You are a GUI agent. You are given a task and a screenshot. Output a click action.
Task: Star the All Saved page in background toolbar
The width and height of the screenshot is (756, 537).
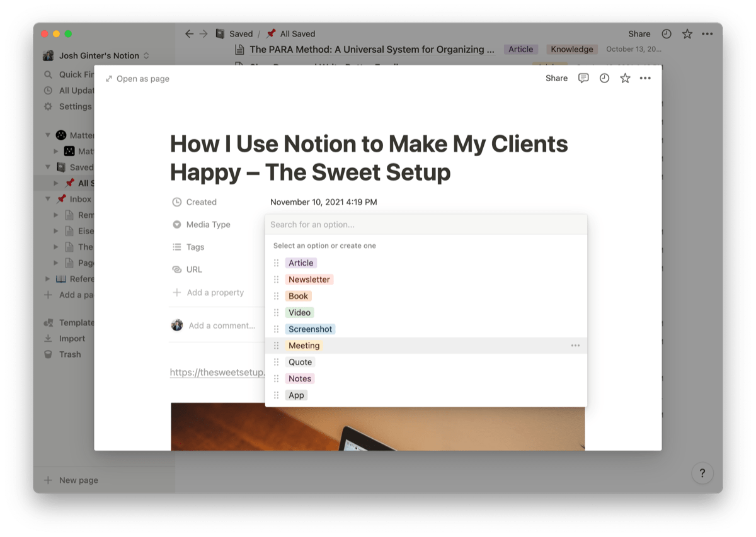coord(687,34)
